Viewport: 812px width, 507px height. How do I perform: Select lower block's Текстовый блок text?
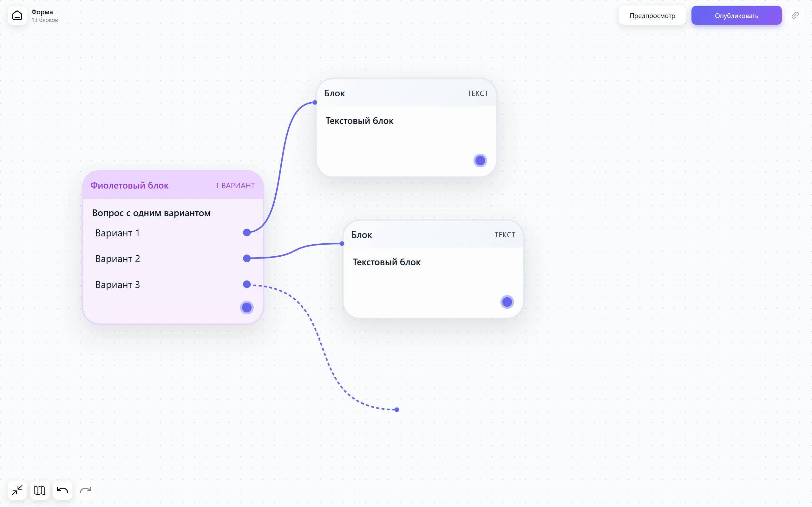(387, 262)
